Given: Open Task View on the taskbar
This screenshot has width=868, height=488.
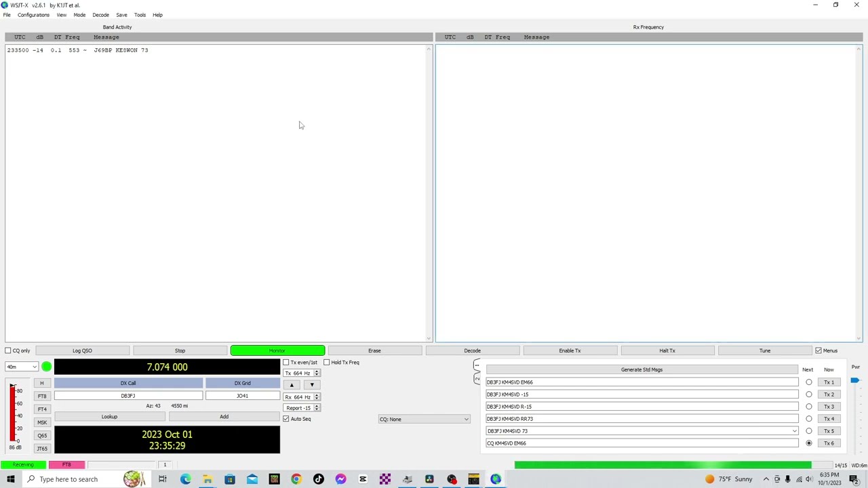Looking at the screenshot, I should click(x=163, y=479).
